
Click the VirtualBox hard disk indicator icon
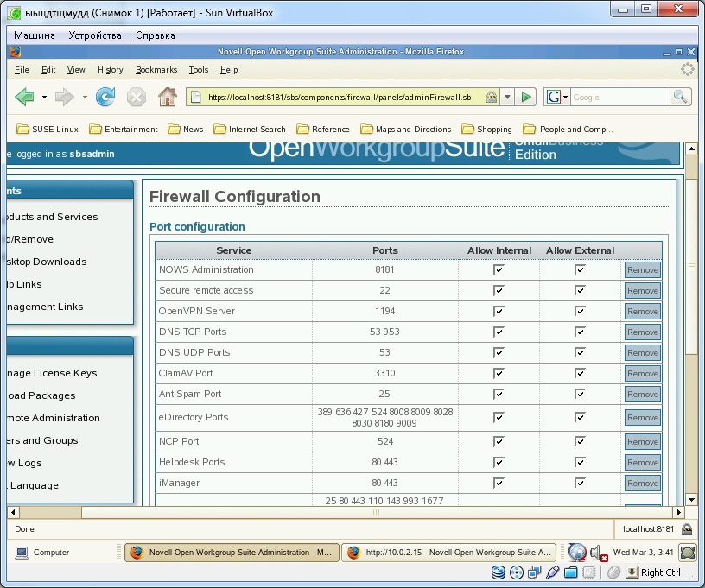(x=499, y=572)
